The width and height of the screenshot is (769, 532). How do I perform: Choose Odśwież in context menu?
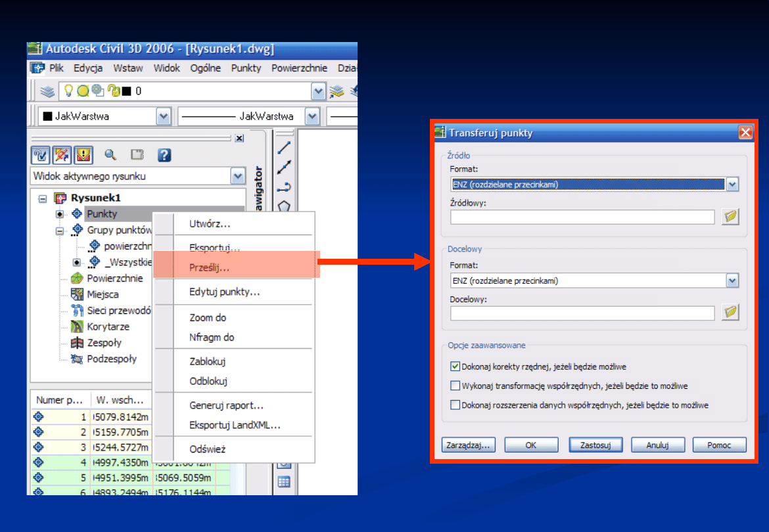pos(208,449)
